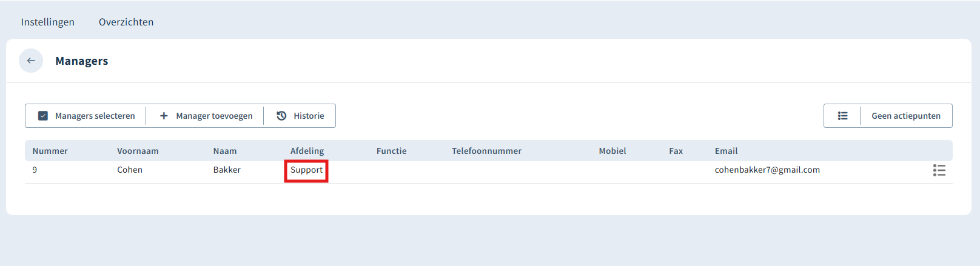Click the Geen actiepunten button

906,116
